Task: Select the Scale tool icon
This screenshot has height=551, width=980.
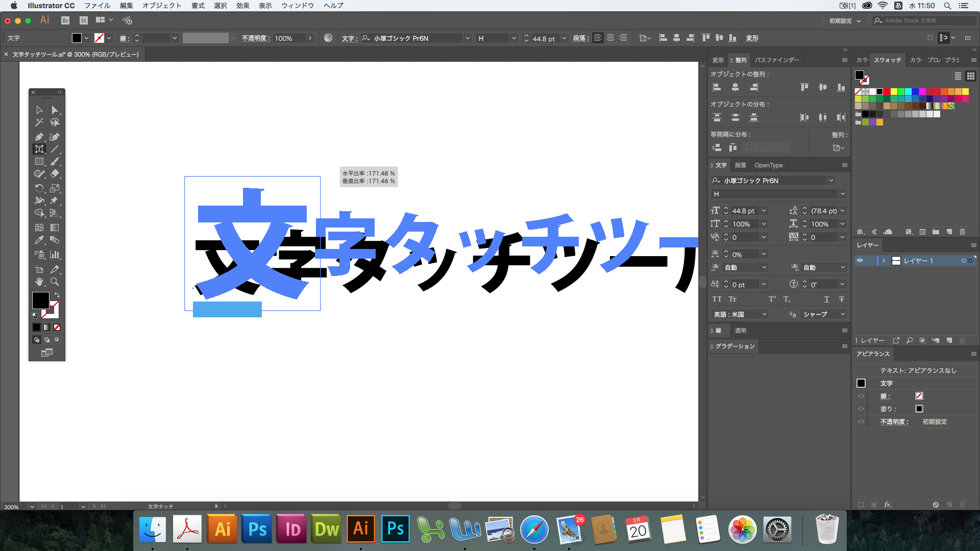Action: pyautogui.click(x=55, y=188)
